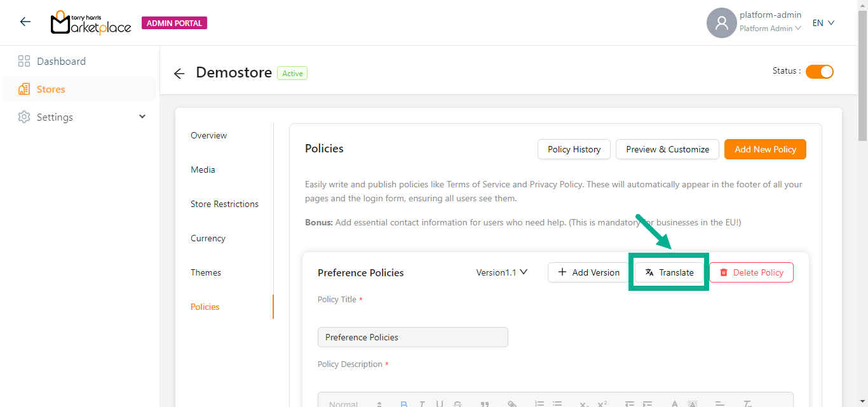Click the Add New Policy button
This screenshot has height=407, width=868.
(x=765, y=149)
